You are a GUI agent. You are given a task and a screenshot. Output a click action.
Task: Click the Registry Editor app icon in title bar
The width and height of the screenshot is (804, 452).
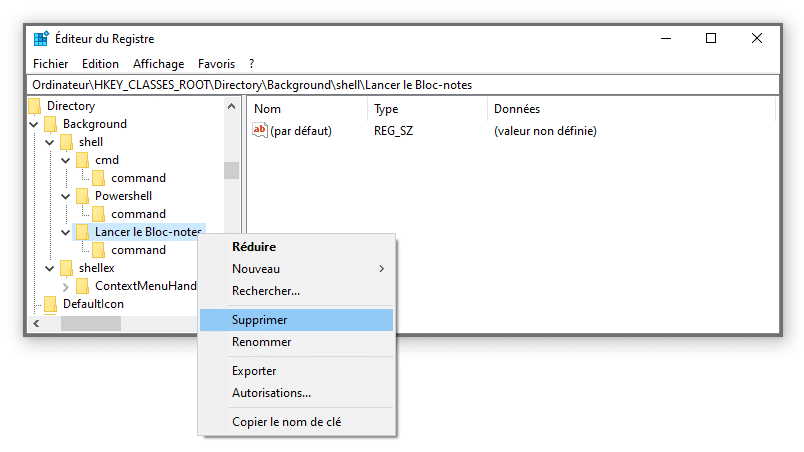(x=41, y=39)
